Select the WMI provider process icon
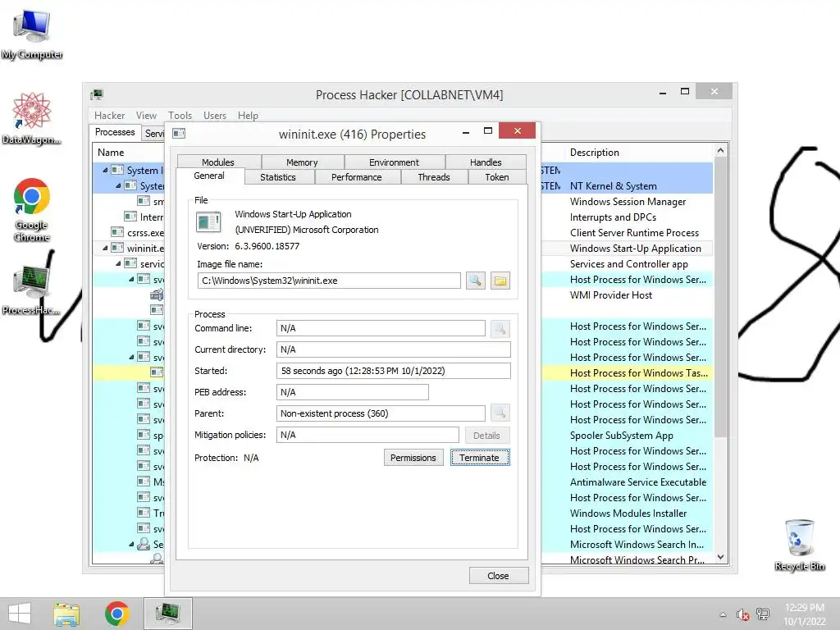This screenshot has height=630, width=840. pyautogui.click(x=157, y=294)
